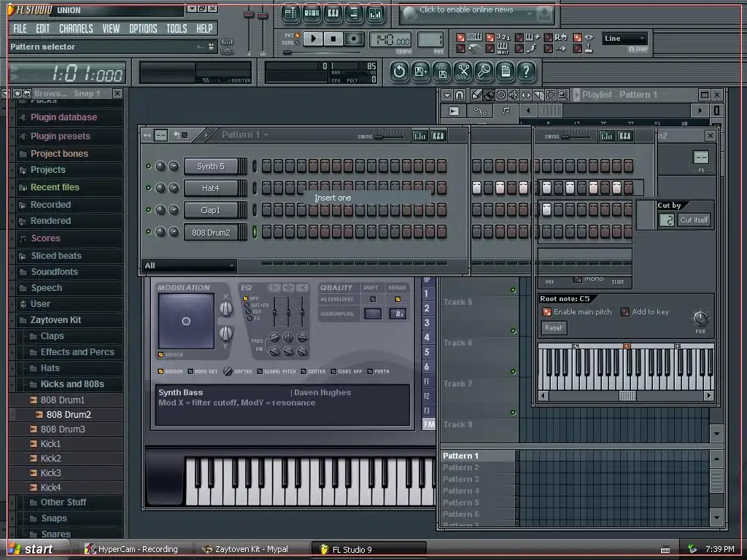
Task: Click the undo history round button
Action: click(x=399, y=72)
